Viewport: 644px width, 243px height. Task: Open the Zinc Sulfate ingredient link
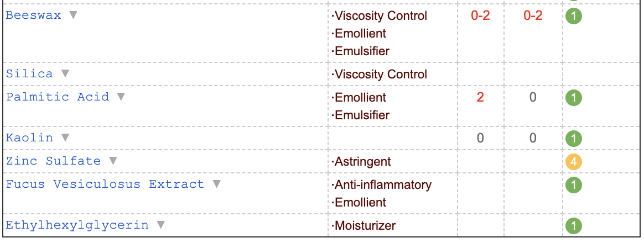pyautogui.click(x=54, y=161)
